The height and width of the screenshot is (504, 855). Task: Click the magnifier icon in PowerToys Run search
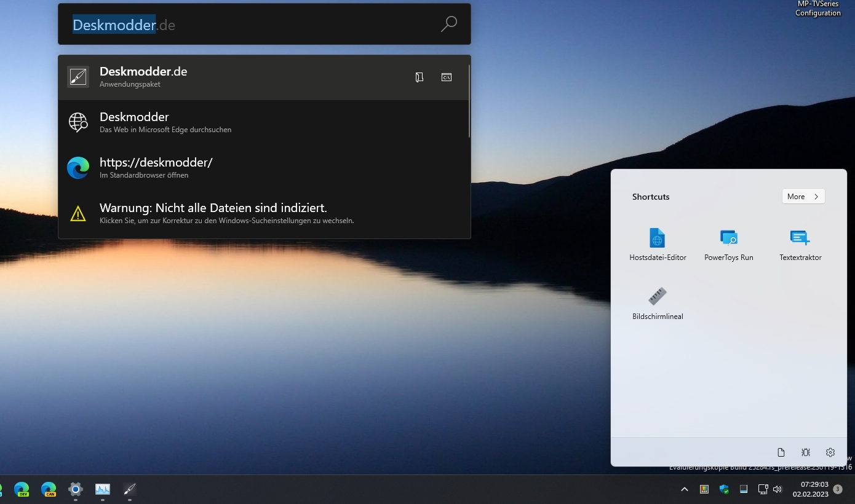coord(449,25)
